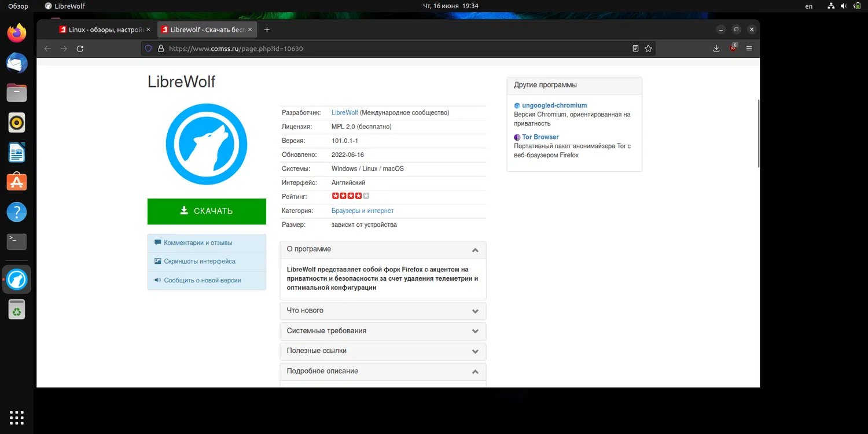The image size is (868, 434).
Task: Open the browser downloads panel
Action: 716,49
